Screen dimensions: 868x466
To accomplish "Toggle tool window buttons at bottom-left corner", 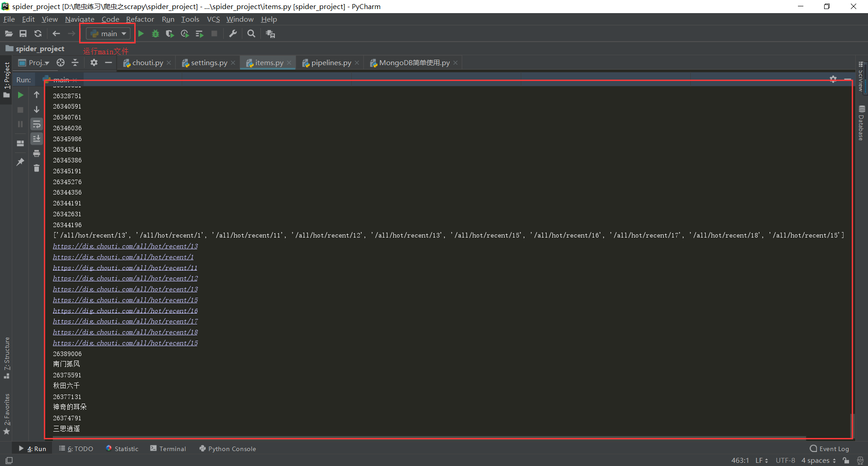I will tap(9, 461).
